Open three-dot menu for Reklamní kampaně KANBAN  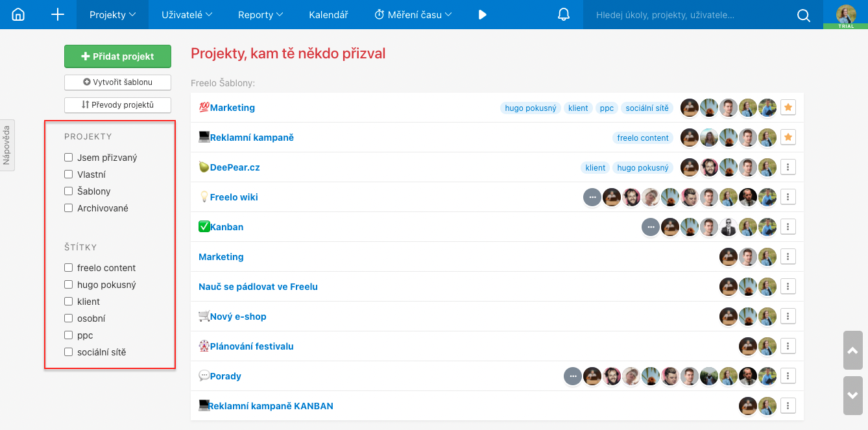point(788,406)
